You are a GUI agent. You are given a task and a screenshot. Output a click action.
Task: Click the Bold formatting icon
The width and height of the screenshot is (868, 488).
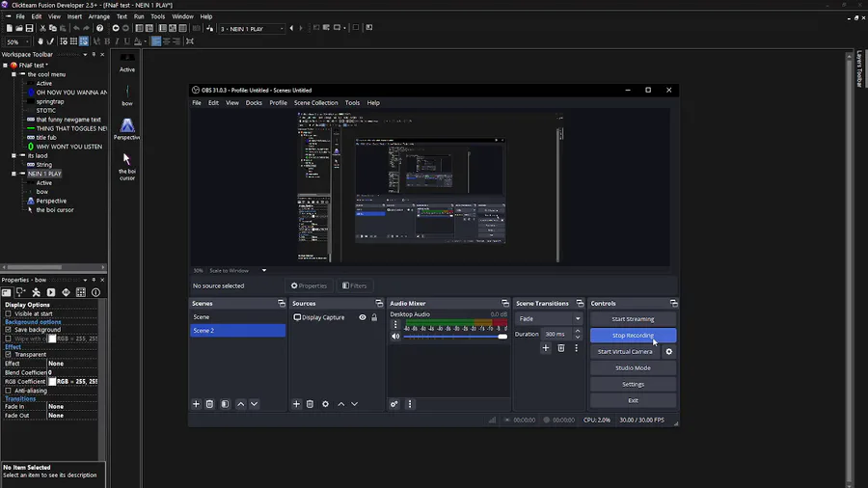coord(107,41)
